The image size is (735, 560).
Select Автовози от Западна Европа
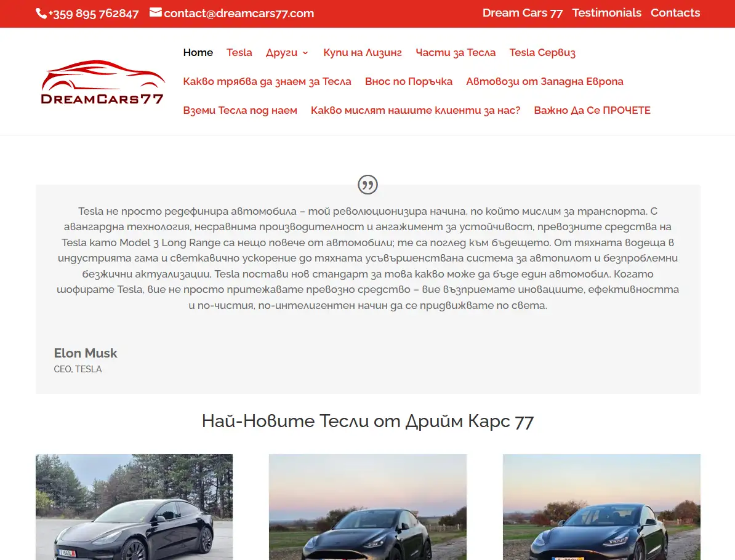click(544, 81)
